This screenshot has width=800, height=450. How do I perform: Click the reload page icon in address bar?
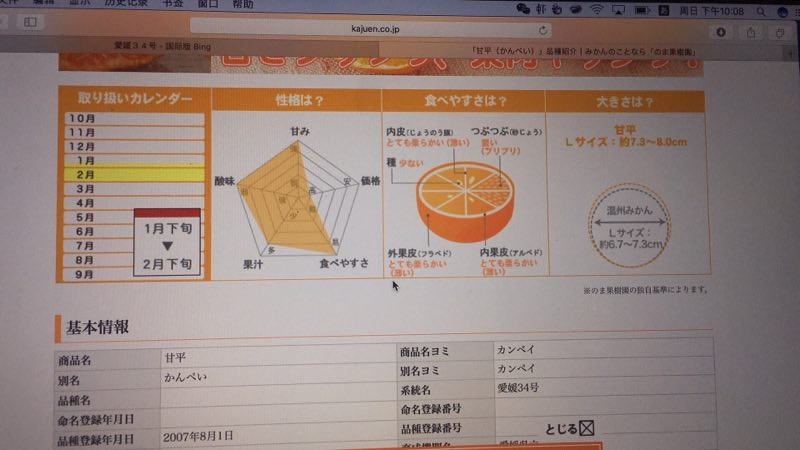tap(544, 31)
